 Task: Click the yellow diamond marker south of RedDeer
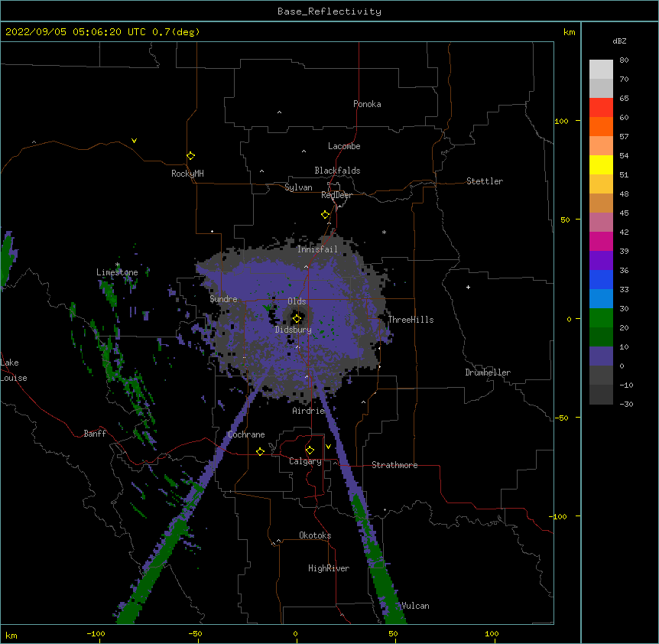[325, 215]
